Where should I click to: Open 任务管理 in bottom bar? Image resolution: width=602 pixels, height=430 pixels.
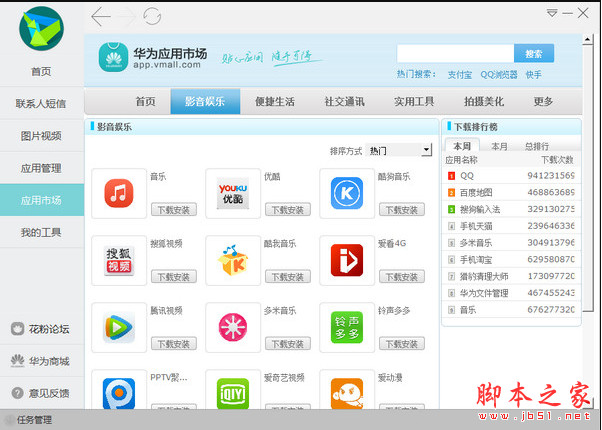click(x=34, y=420)
